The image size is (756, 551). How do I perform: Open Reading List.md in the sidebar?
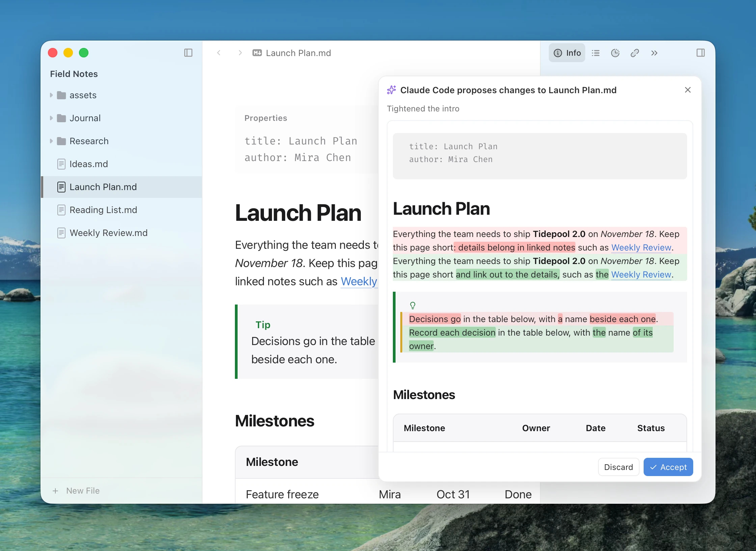pos(122,210)
